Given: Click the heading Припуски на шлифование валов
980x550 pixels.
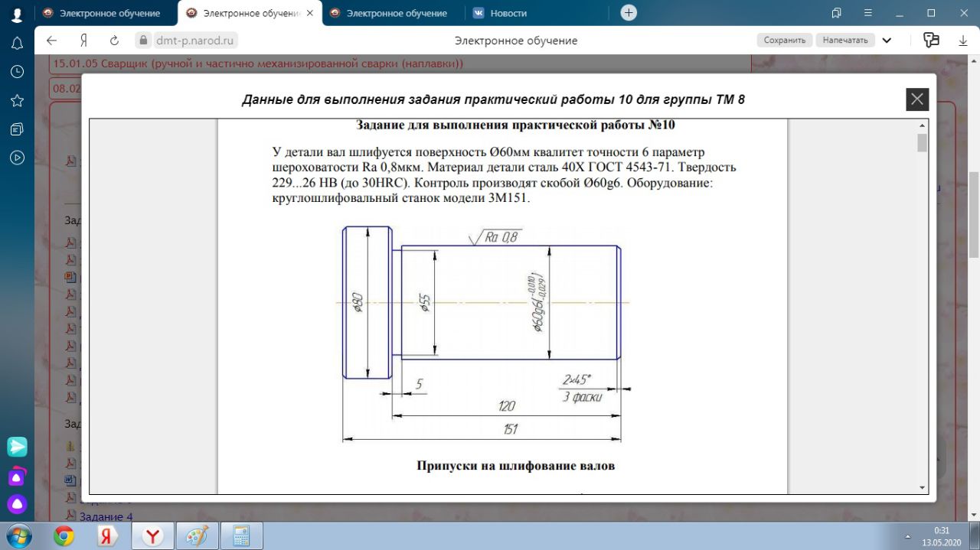Looking at the screenshot, I should coord(515,465).
